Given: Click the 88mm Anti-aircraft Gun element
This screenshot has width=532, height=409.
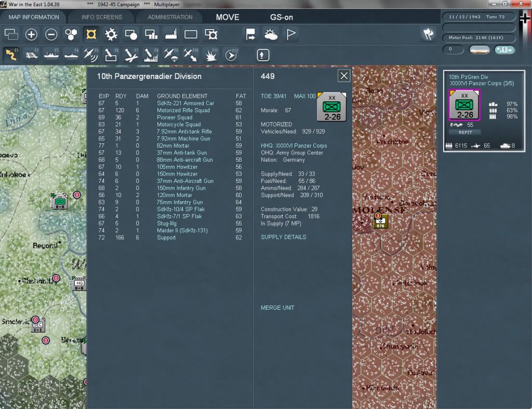Looking at the screenshot, I should 184,160.
